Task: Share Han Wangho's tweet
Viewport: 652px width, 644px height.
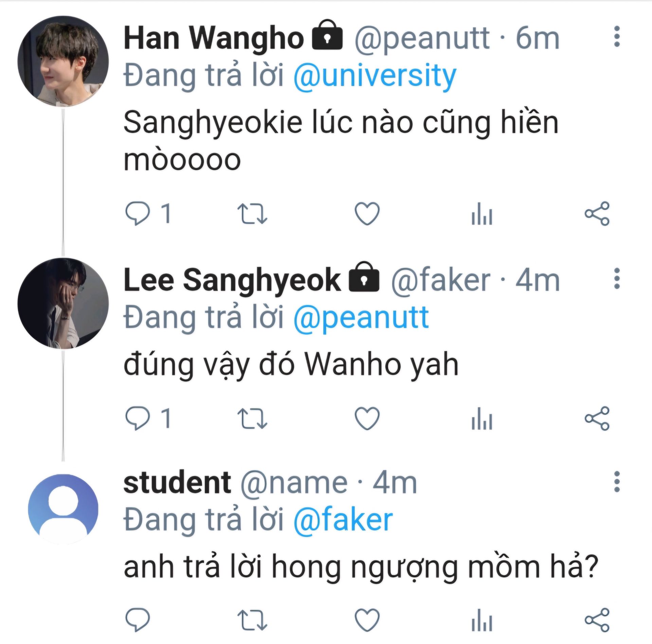Action: (x=597, y=214)
